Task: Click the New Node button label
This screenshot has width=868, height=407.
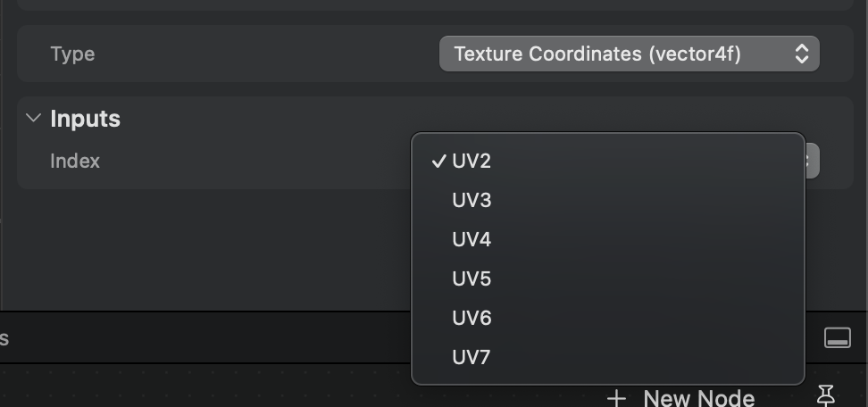Action: click(x=699, y=398)
